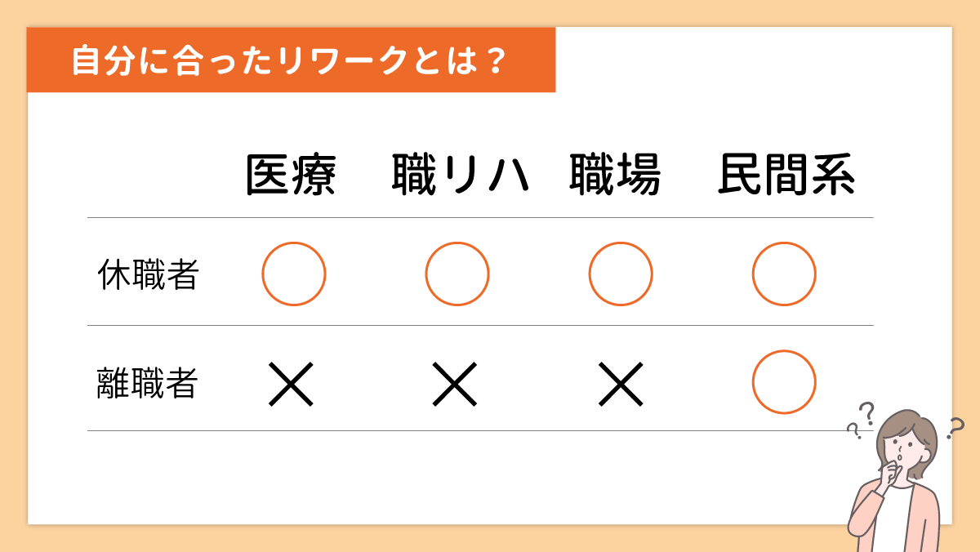Click the X mark for 離職者 under 職リハ
The width and height of the screenshot is (980, 552).
455,384
